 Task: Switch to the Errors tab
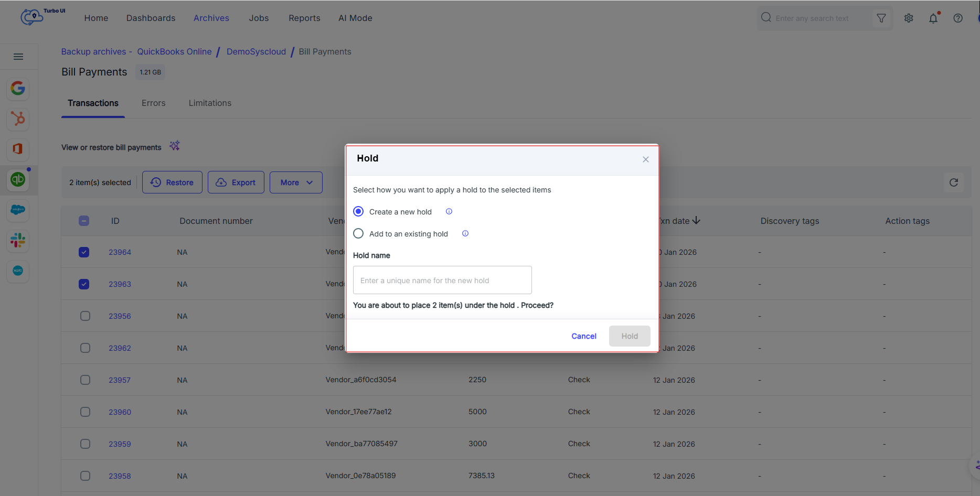[153, 103]
